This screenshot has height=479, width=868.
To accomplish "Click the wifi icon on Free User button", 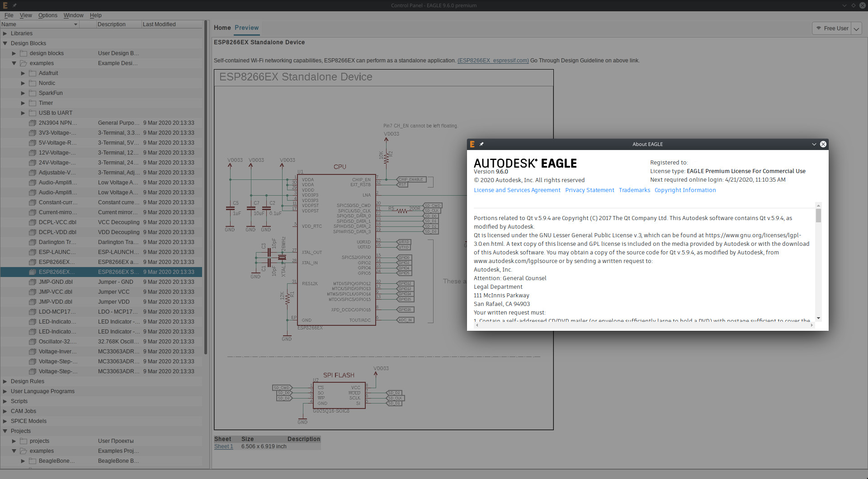I will (819, 28).
